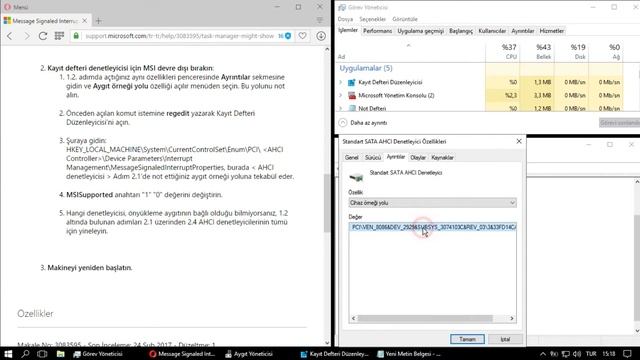
Task: Switch to the Hizmetler tab
Action: (x=551, y=31)
